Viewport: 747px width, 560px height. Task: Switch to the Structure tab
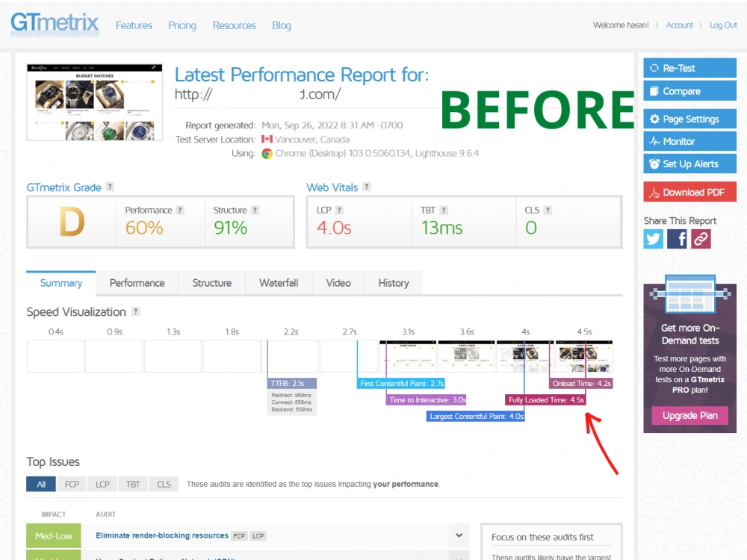212,283
